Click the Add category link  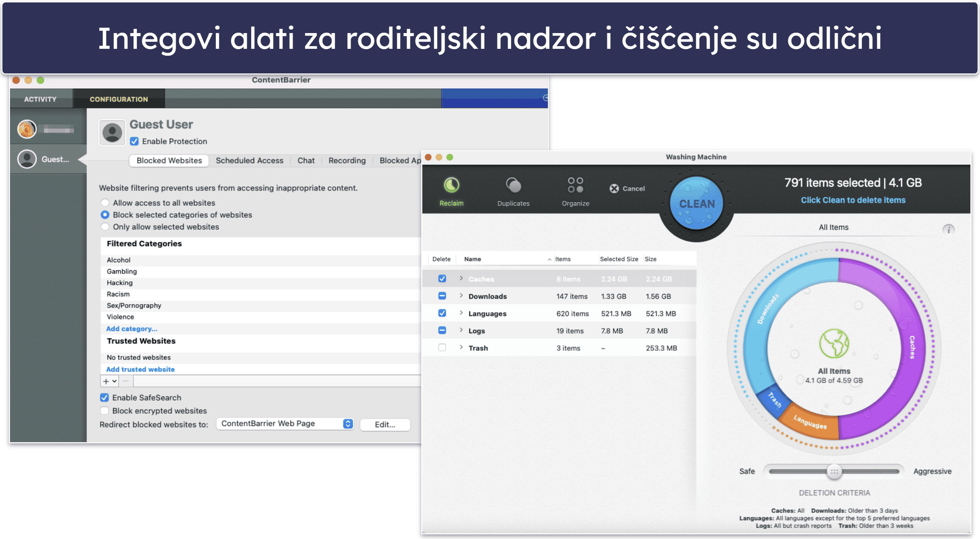(132, 329)
